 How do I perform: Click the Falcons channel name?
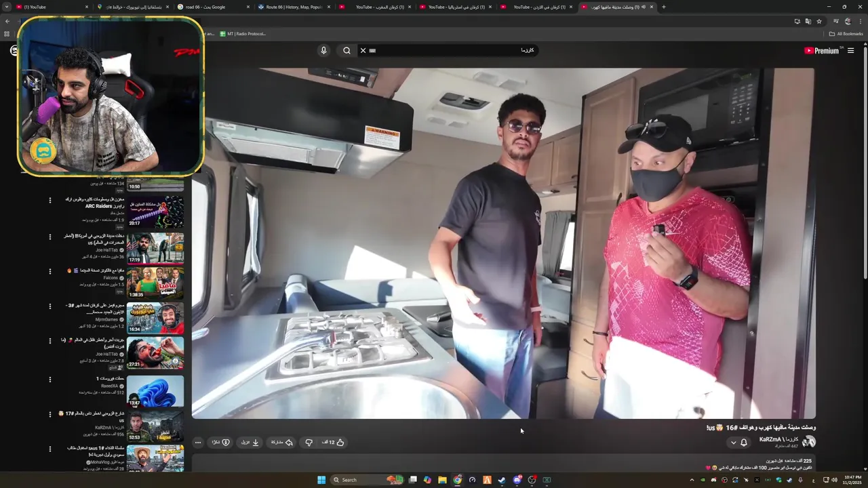point(111,278)
